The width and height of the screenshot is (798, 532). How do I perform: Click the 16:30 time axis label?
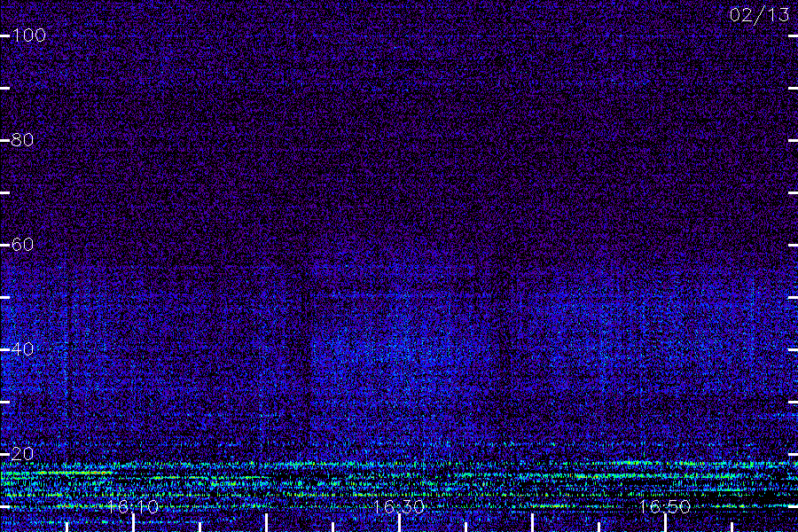coord(399,506)
